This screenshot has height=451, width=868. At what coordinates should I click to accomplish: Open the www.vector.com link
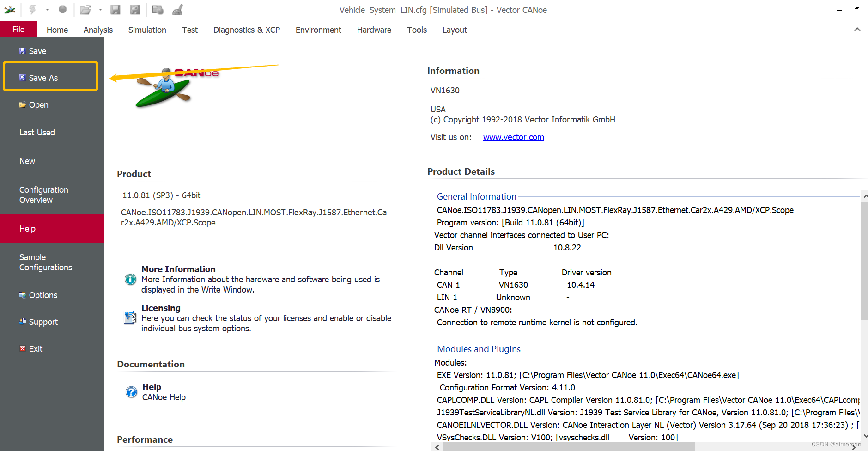point(514,137)
